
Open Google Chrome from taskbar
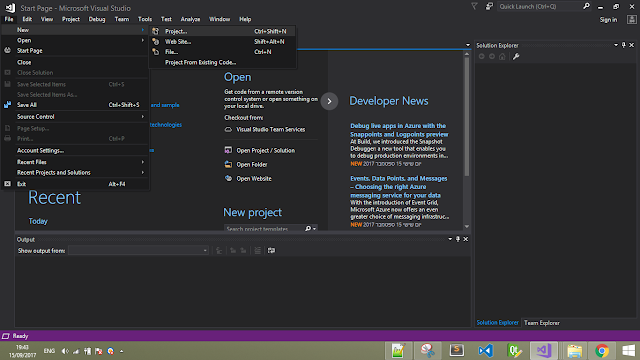point(602,350)
